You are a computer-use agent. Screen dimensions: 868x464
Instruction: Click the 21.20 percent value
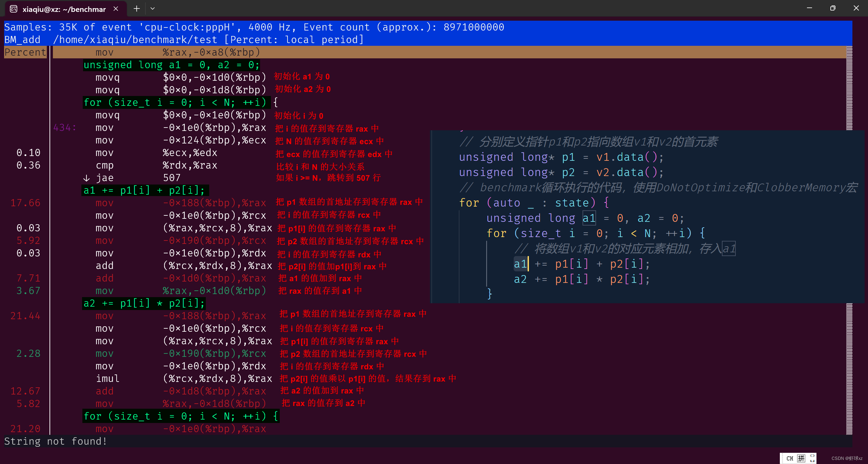pos(25,429)
